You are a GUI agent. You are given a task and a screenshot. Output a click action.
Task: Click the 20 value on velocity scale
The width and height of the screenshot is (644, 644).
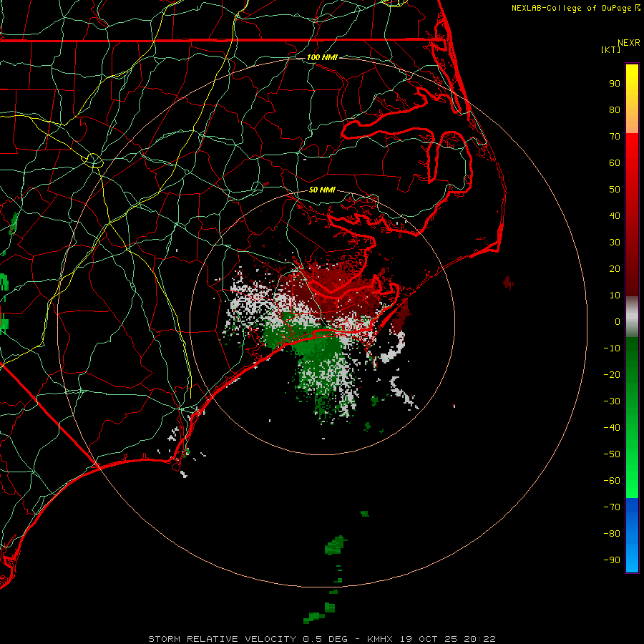coord(615,268)
